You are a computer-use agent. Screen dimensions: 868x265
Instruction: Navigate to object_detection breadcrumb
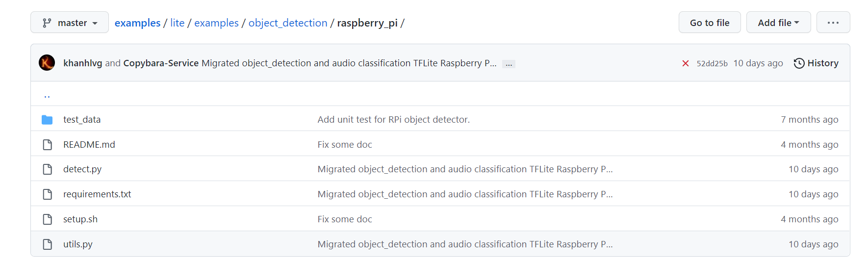tap(287, 23)
